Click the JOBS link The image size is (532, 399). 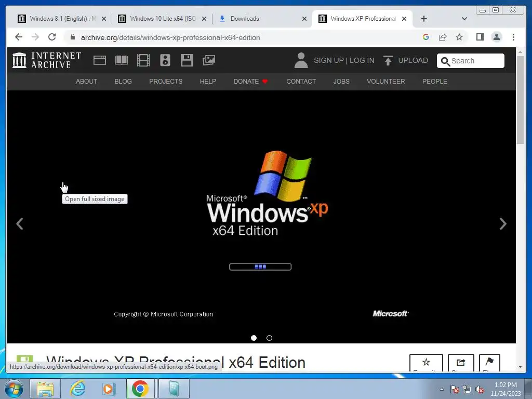tap(341, 82)
